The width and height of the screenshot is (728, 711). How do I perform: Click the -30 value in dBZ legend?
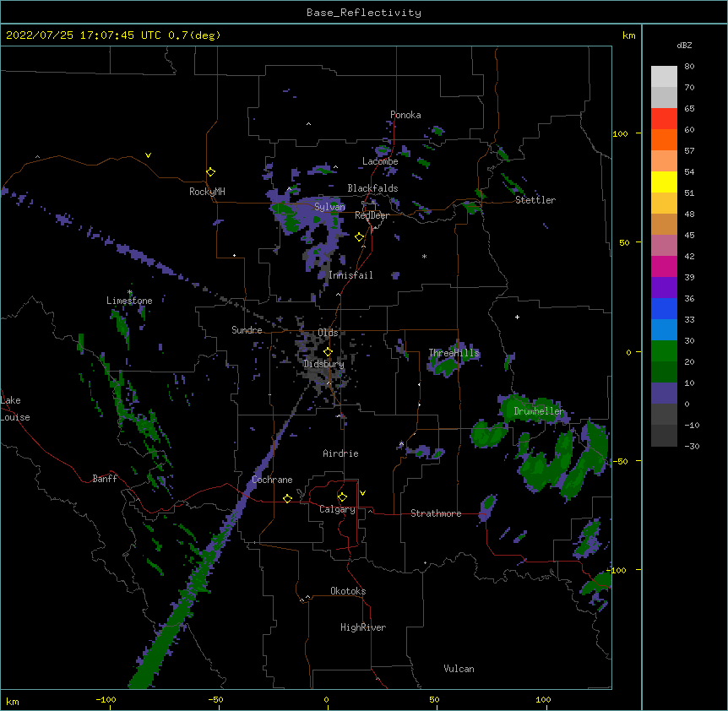pyautogui.click(x=692, y=446)
